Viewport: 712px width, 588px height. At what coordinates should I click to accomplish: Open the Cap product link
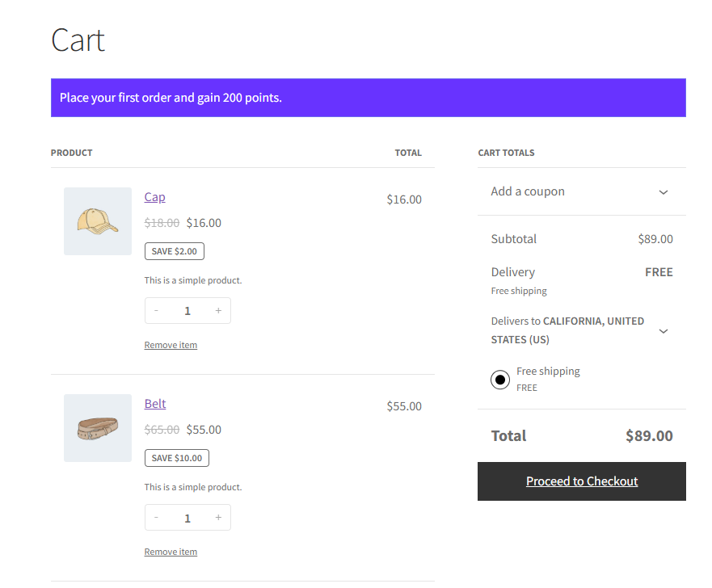(154, 197)
